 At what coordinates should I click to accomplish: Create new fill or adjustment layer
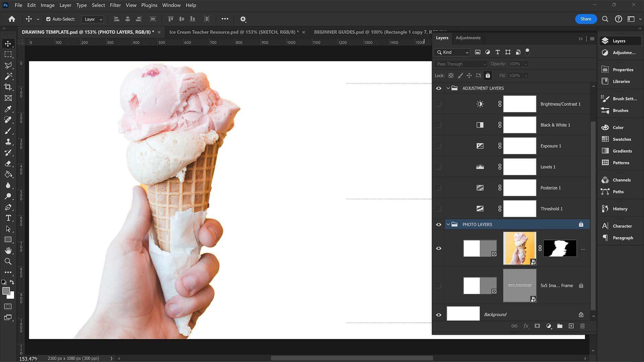(549, 326)
